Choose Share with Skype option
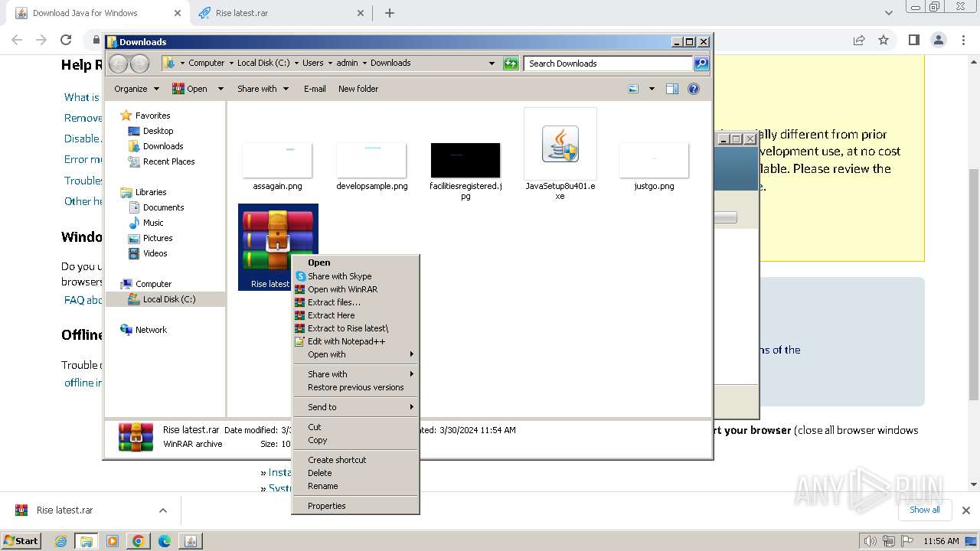Image resolution: width=980 pixels, height=551 pixels. 356,276
